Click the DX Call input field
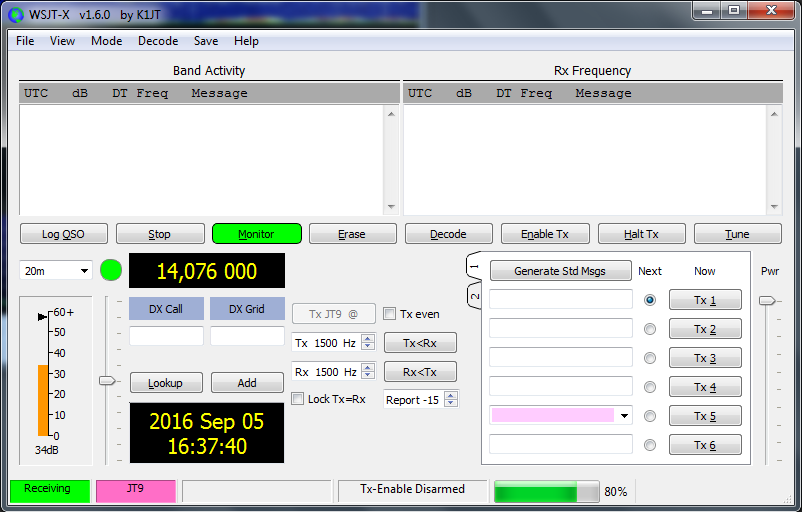Screen dimensions: 802x512 pos(166,337)
